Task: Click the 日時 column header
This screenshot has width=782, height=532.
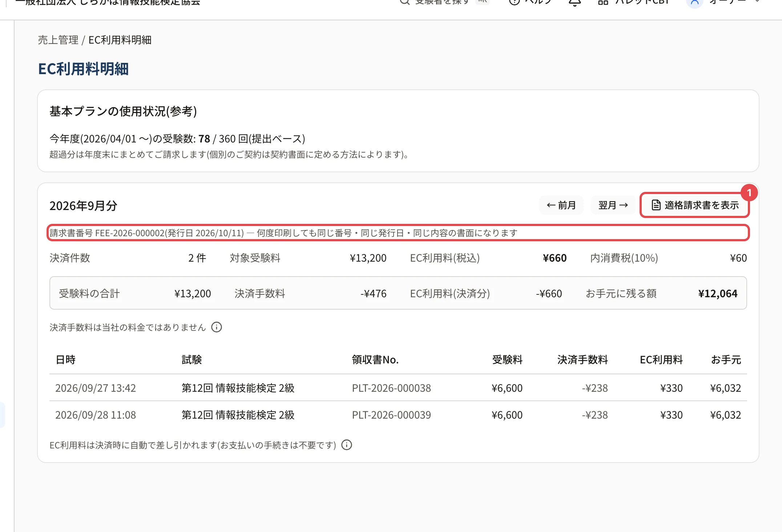Action: click(x=65, y=360)
